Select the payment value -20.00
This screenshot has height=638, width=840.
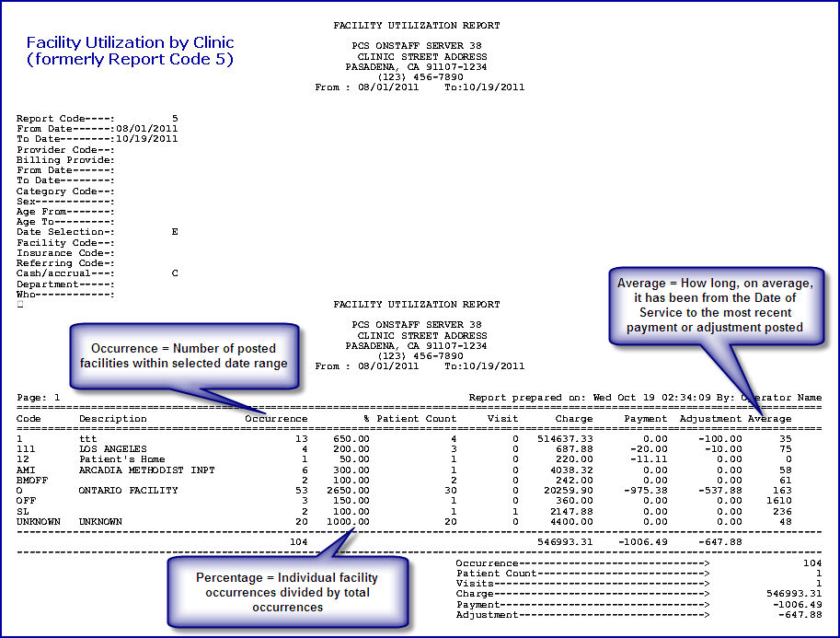tap(650, 449)
